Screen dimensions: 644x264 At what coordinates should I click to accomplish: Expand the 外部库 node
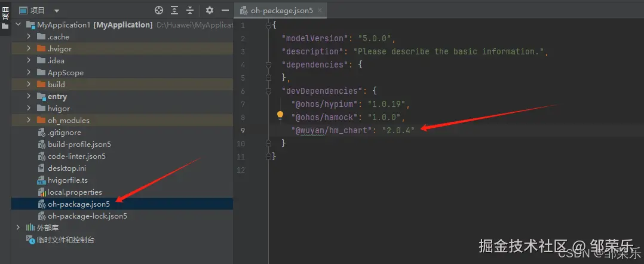tap(18, 228)
